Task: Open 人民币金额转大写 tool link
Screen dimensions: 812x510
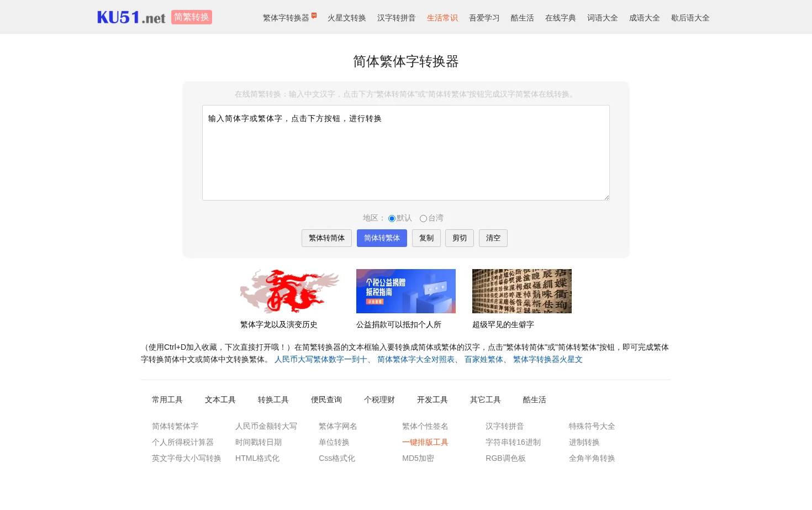Action: (266, 426)
